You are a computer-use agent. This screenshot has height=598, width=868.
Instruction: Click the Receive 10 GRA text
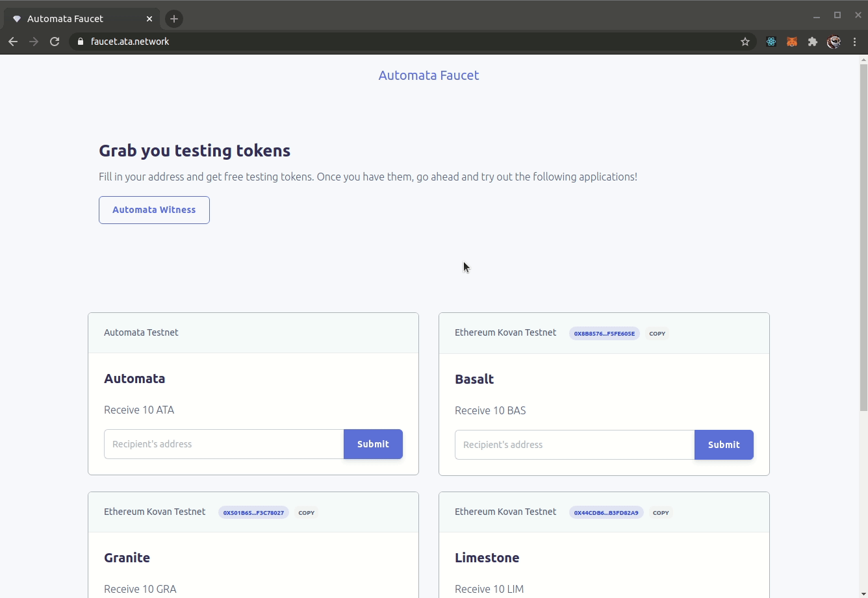tap(140, 589)
